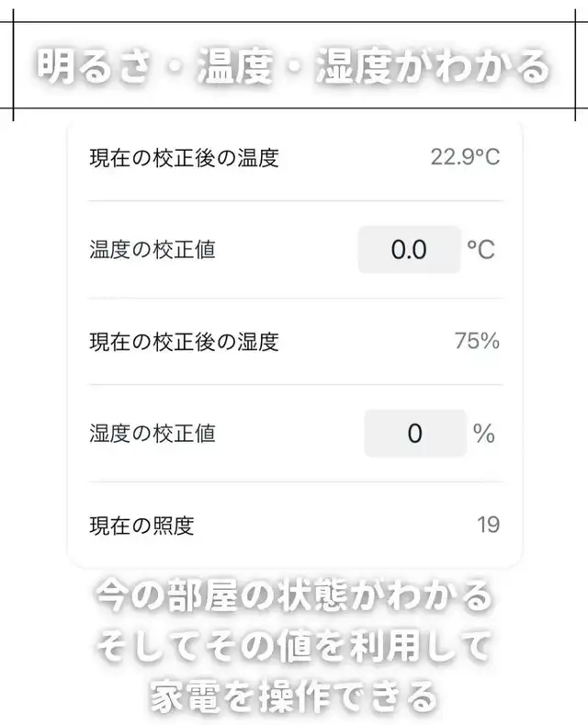The image size is (588, 725).
Task: Click the caption line 家電を操作できる
Action: [294, 697]
